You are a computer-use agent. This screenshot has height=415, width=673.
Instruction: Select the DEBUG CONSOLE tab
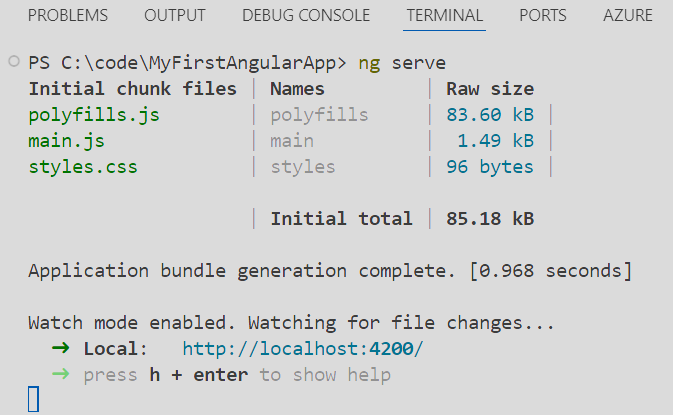pos(306,16)
